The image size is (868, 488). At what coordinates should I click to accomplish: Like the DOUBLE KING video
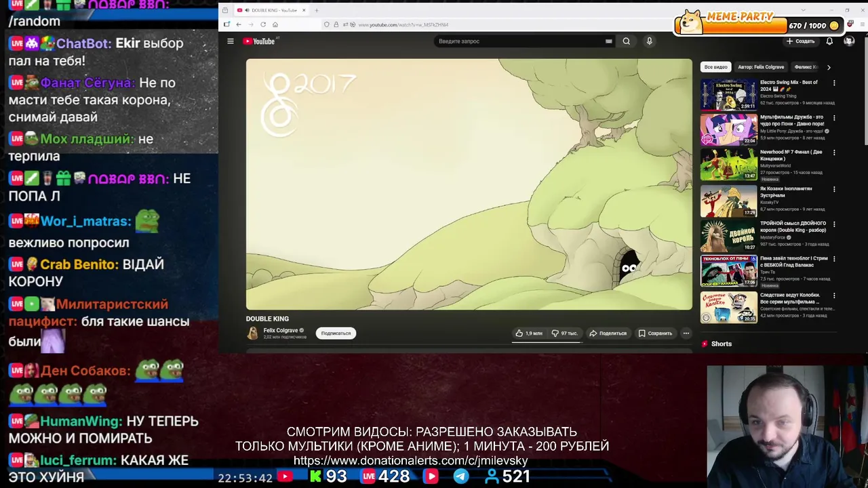[529, 333]
